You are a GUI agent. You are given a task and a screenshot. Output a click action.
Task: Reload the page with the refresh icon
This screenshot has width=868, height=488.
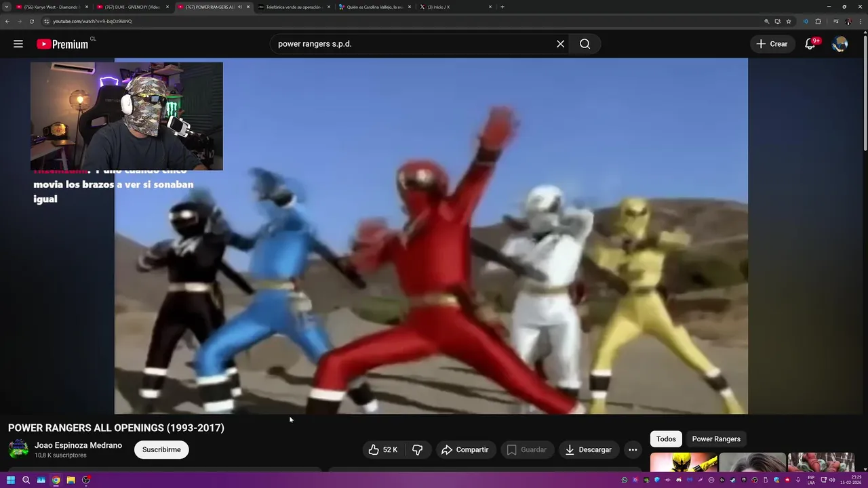(31, 21)
